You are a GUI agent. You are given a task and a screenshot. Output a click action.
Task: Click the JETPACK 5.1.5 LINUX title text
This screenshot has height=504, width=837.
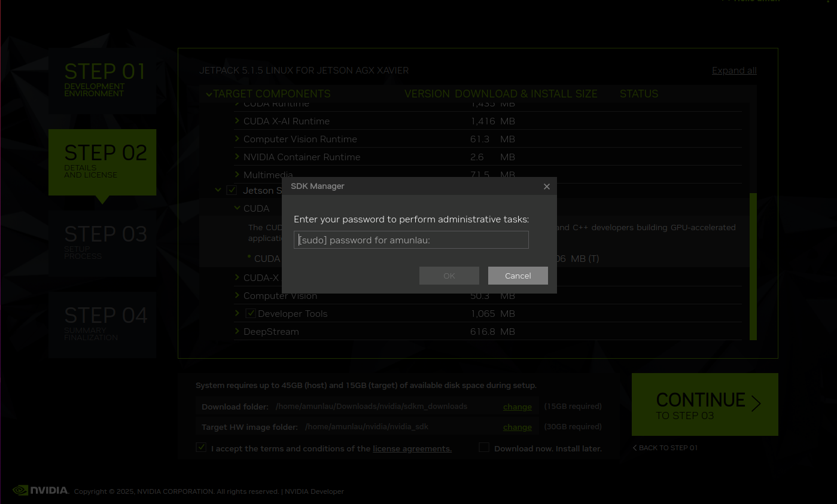(304, 71)
